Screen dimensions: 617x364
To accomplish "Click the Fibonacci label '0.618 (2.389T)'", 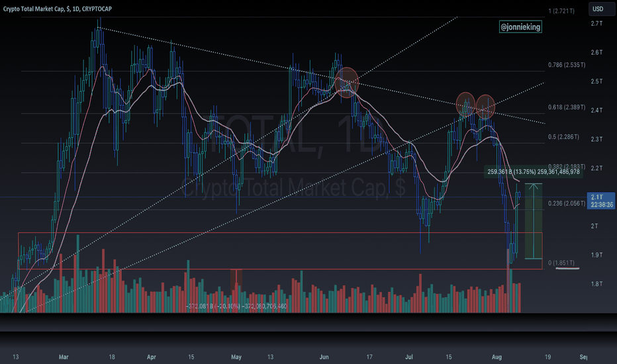I will (x=567, y=107).
